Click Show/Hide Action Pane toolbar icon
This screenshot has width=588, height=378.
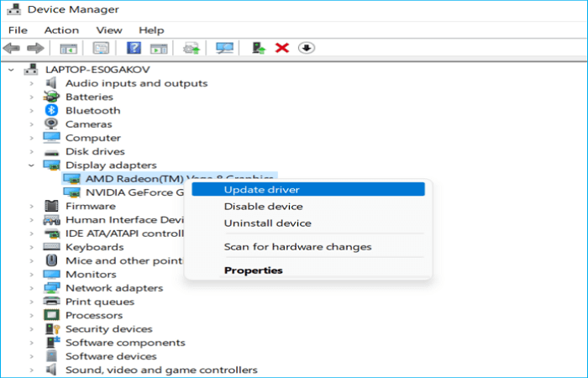(x=159, y=49)
